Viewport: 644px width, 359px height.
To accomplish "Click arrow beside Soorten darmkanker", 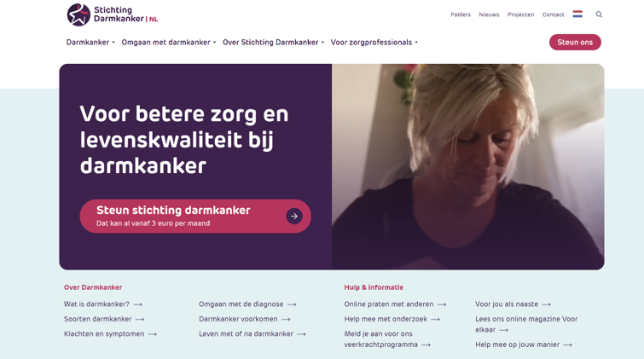I will (x=140, y=319).
